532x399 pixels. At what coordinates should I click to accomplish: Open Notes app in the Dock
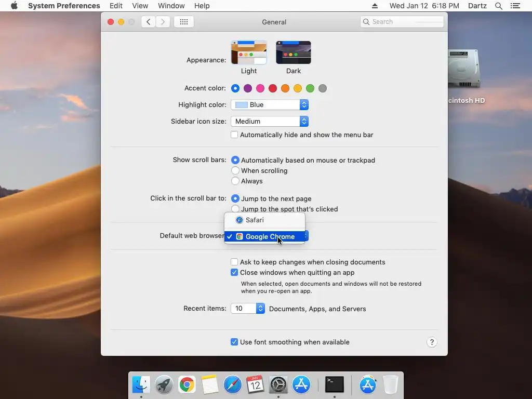pos(210,384)
